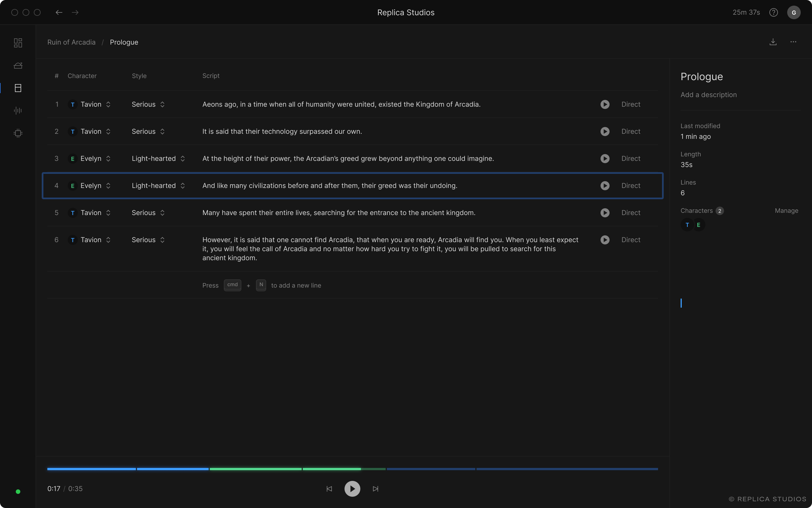
Task: Edit script 'It is said that their technology'
Action: 282,131
